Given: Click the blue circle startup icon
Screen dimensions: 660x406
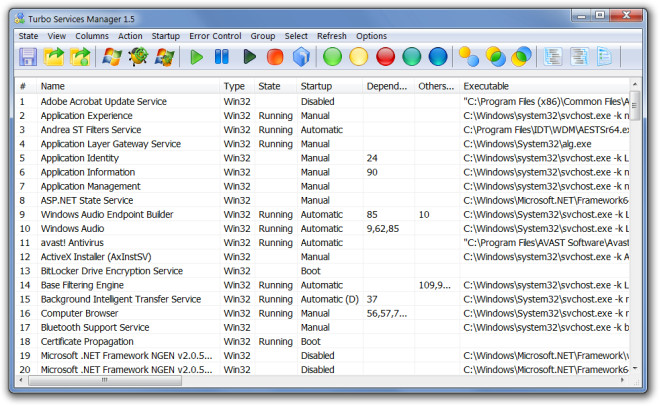Looking at the screenshot, I should [x=438, y=57].
